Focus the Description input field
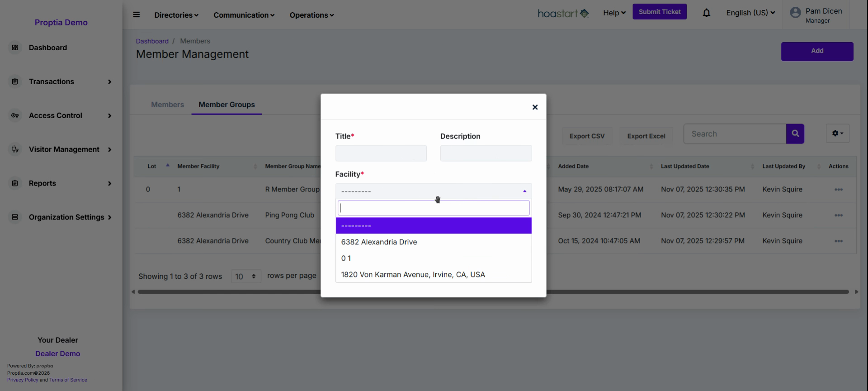 (x=486, y=153)
